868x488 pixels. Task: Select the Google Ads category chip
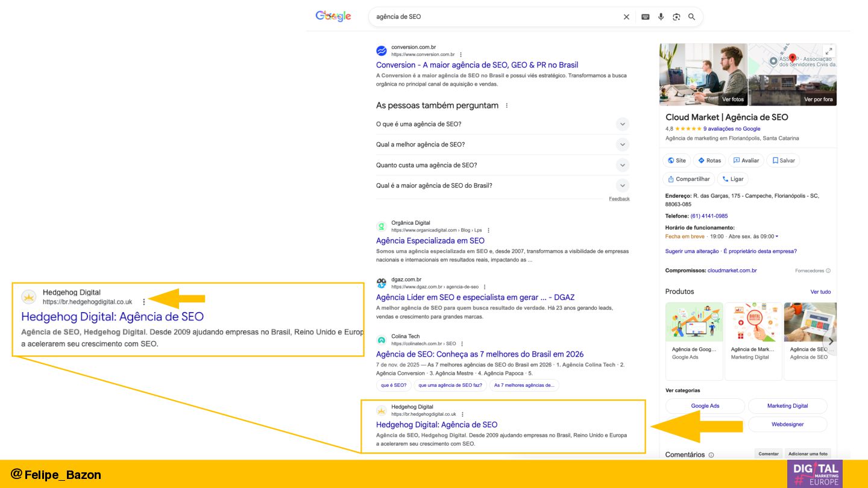pyautogui.click(x=705, y=406)
